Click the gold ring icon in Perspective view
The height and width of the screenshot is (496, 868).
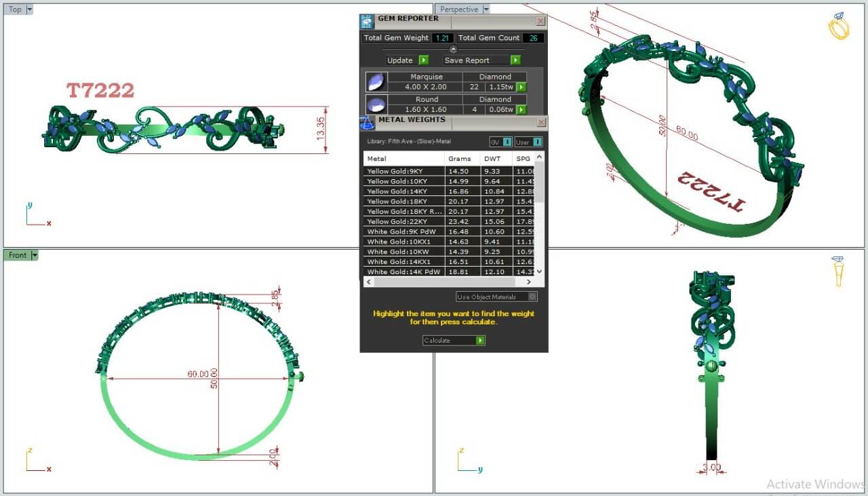839,26
